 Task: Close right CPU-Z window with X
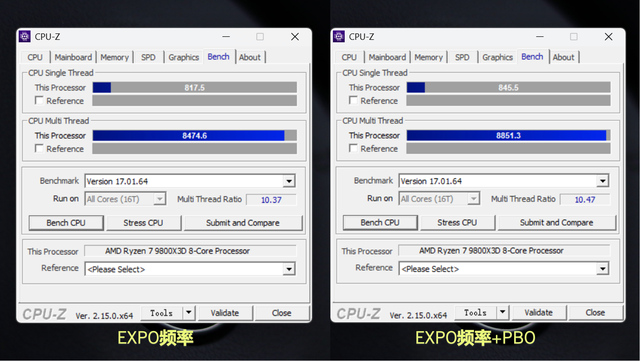pos(609,37)
